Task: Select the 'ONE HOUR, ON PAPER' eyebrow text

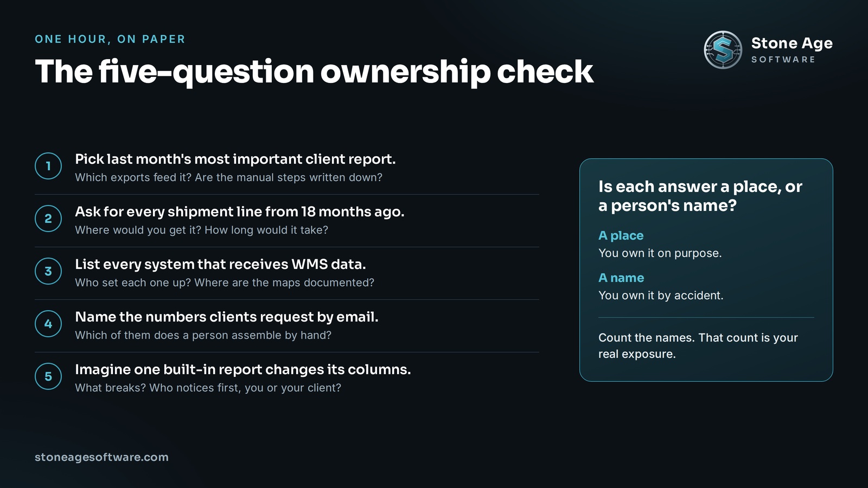Action: point(110,39)
